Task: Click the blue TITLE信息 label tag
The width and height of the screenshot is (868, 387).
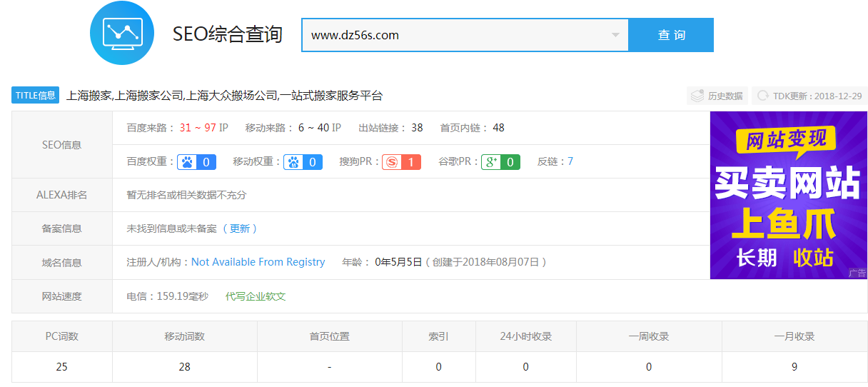Action: tap(36, 96)
